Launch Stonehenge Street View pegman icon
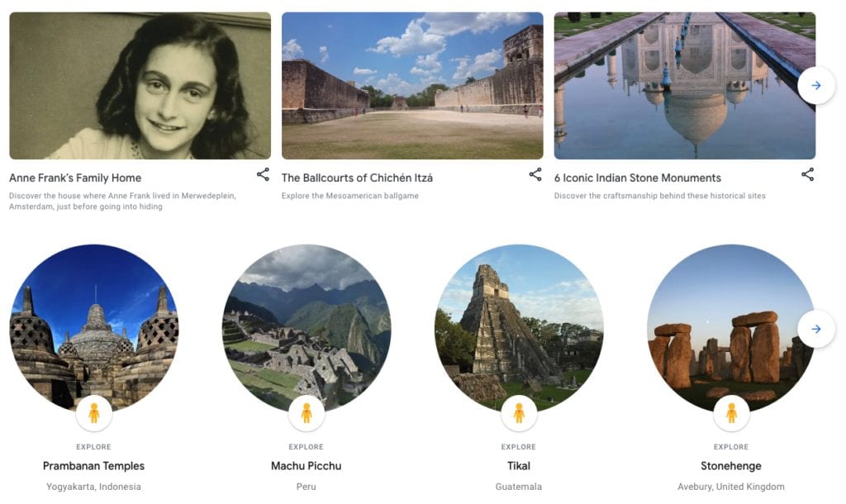 pyautogui.click(x=731, y=413)
